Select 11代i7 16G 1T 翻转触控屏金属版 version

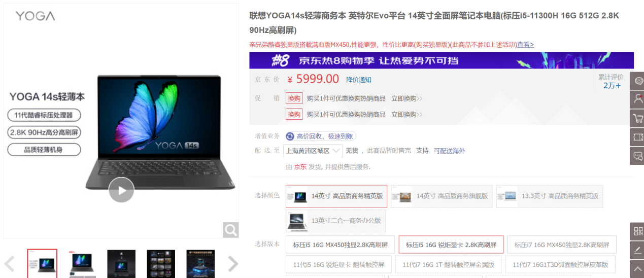point(449,264)
